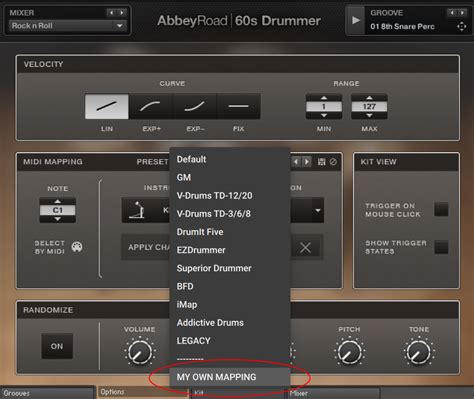Select the next mixer preset arrow
The image size is (474, 399).
[x=122, y=13]
